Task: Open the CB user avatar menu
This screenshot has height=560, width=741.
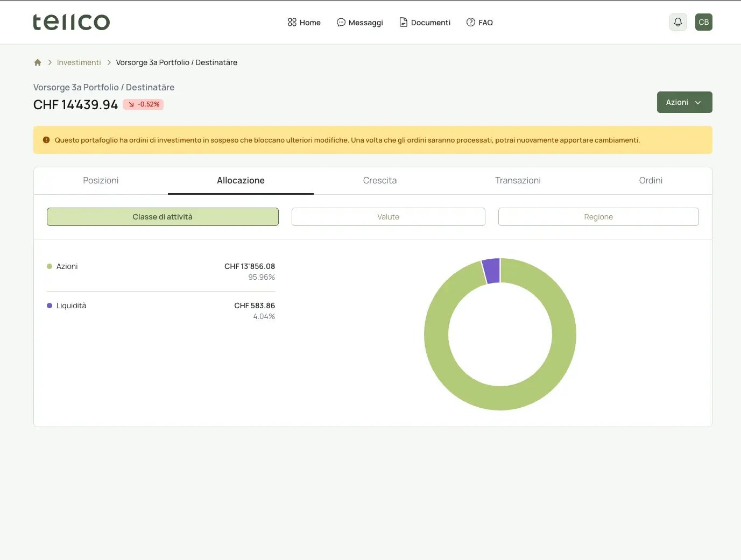Action: click(x=704, y=22)
